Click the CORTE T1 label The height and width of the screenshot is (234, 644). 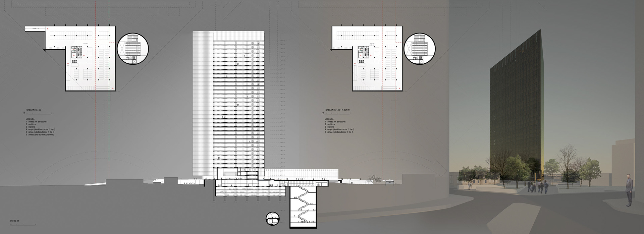14,221
